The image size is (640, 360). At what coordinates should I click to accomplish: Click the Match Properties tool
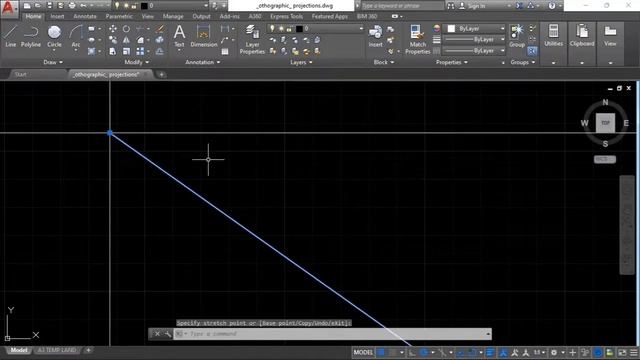(418, 39)
